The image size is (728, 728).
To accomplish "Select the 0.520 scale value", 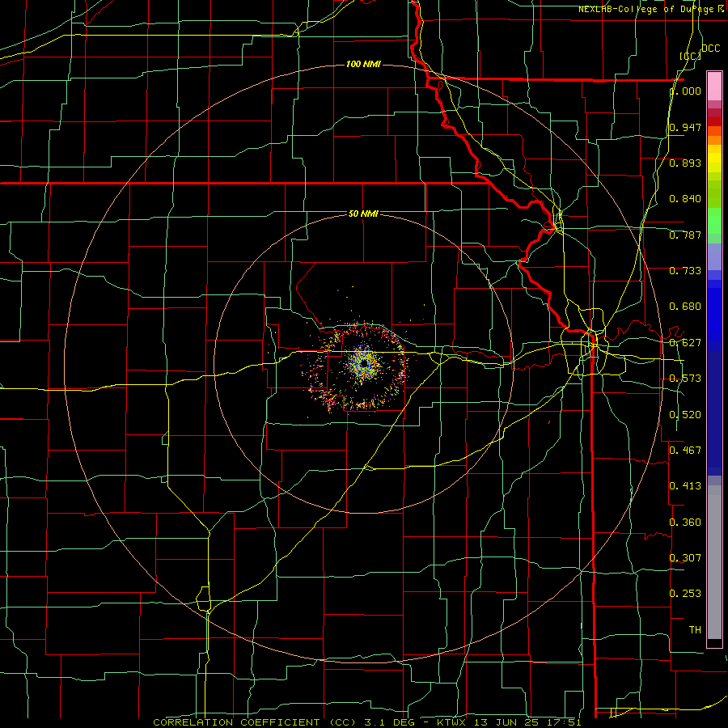I will [685, 415].
